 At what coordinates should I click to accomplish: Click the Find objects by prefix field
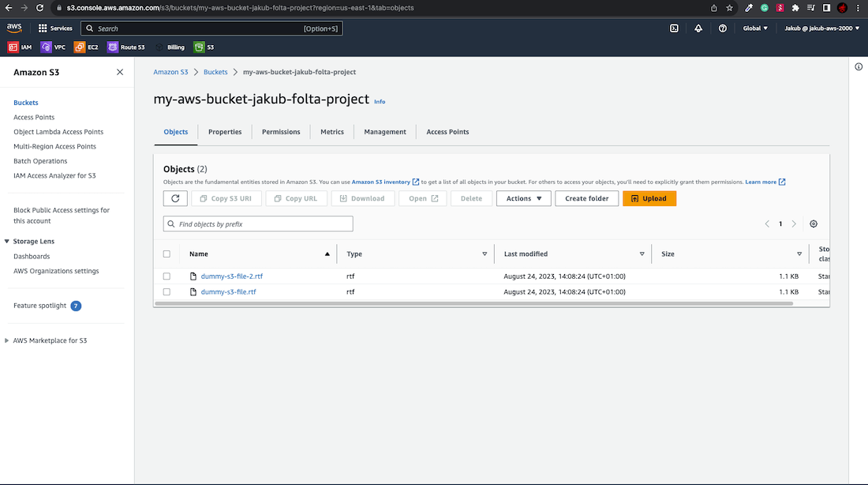[x=258, y=224]
